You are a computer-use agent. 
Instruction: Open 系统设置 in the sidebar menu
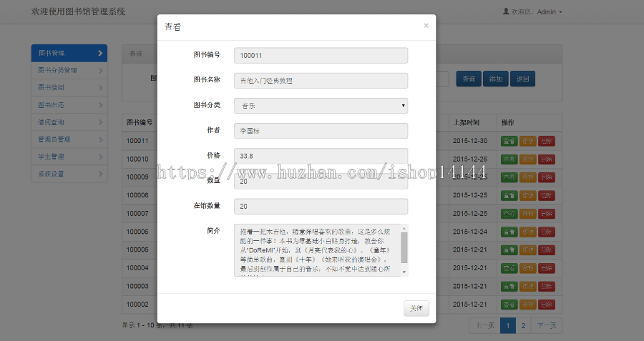tap(69, 174)
